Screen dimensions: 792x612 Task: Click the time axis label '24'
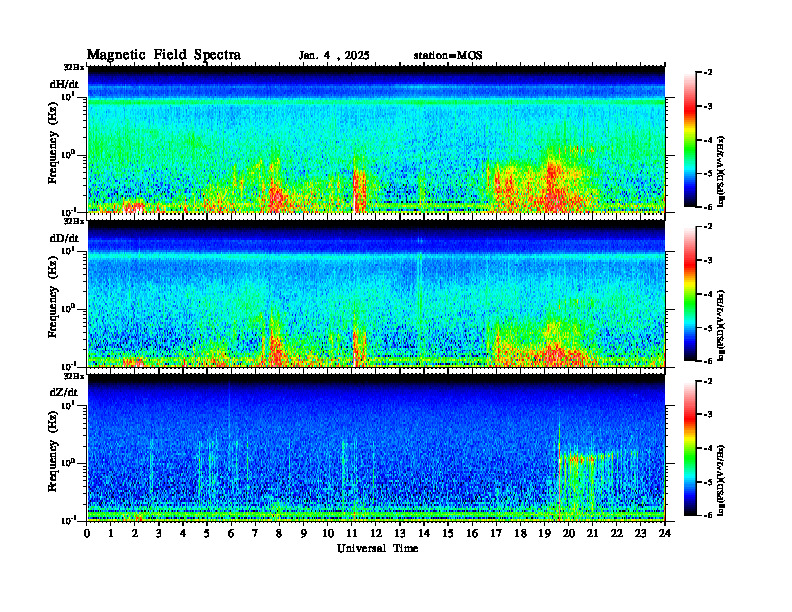[665, 533]
